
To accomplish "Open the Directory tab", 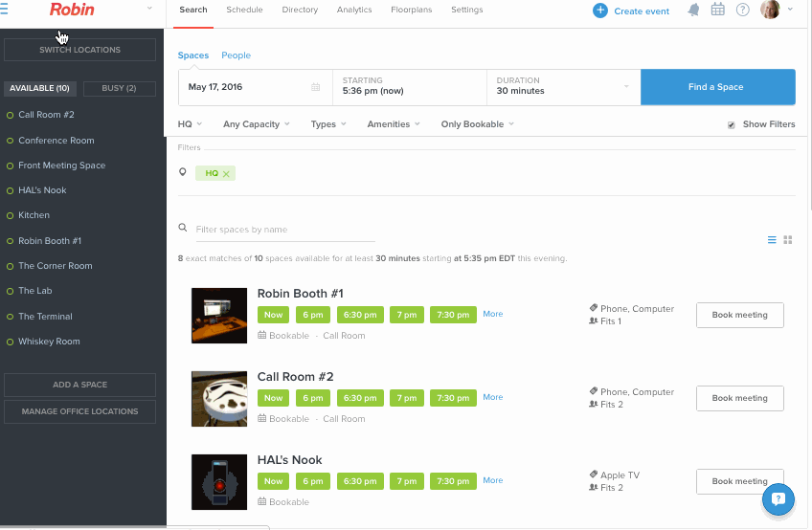I will [300, 10].
